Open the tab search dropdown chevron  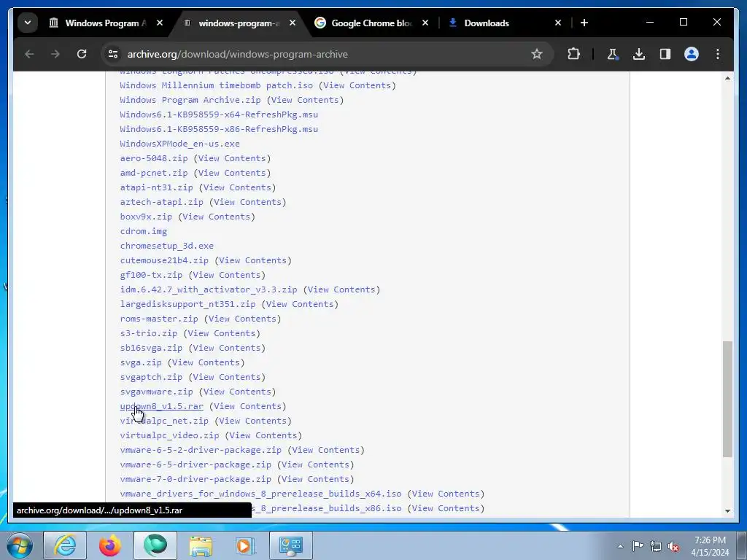pos(28,23)
